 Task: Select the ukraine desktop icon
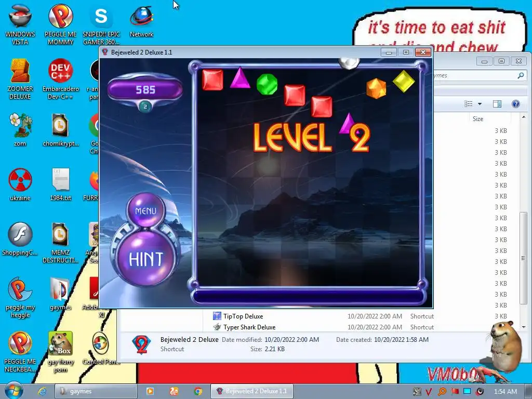[20, 184]
